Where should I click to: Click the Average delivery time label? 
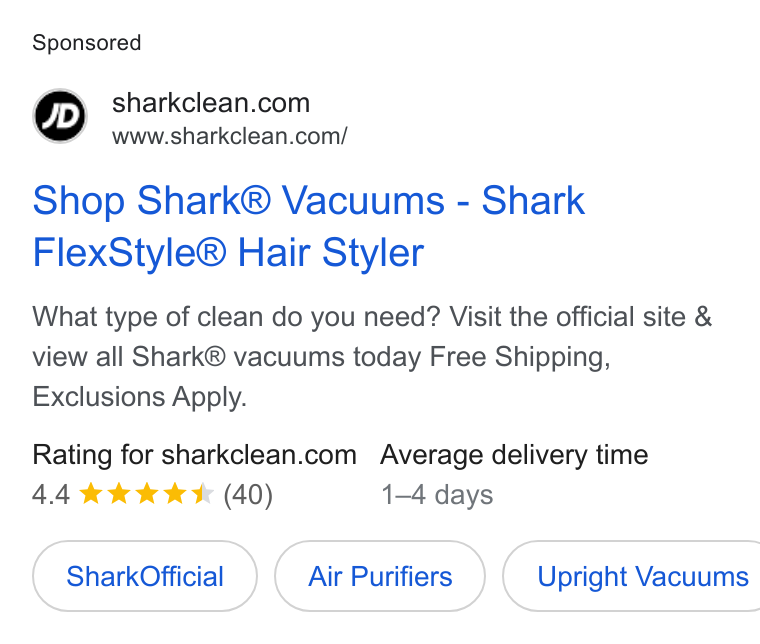tap(514, 455)
